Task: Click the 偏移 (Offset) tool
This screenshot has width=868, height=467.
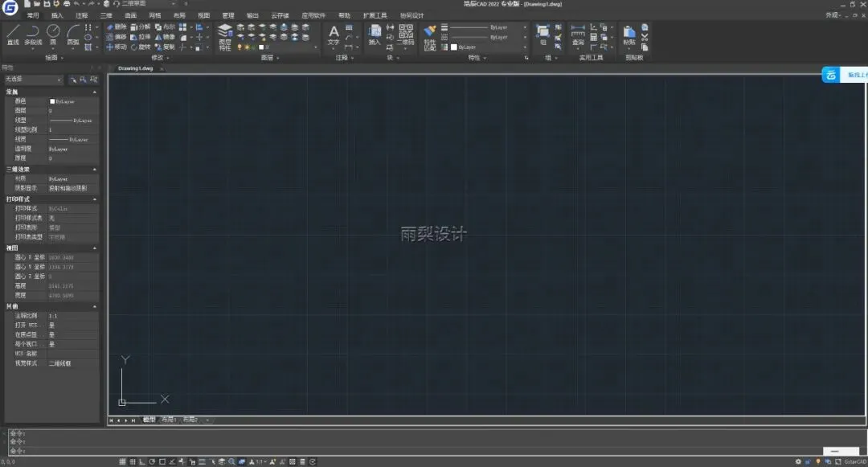Action: [117, 37]
